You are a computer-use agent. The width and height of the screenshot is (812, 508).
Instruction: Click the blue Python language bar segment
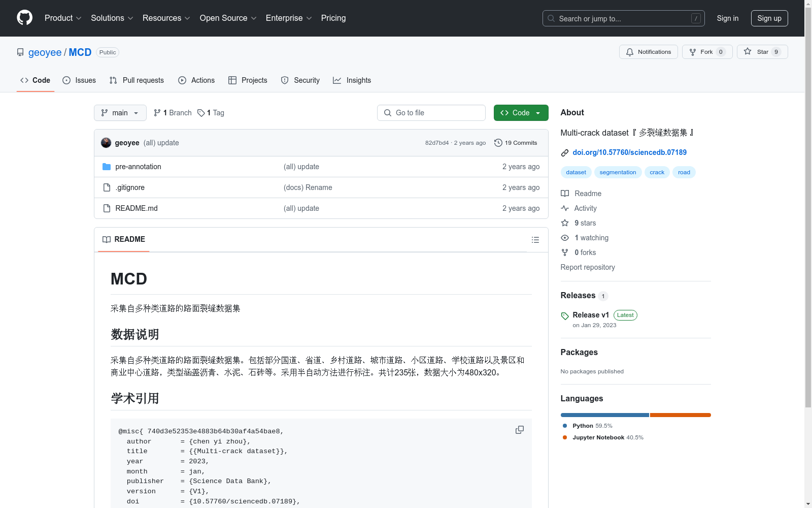[x=605, y=415]
